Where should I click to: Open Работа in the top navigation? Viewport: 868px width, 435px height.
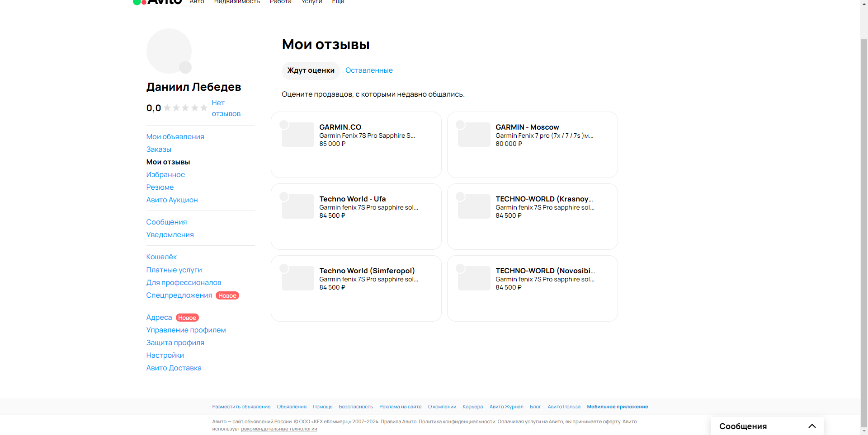tap(281, 2)
